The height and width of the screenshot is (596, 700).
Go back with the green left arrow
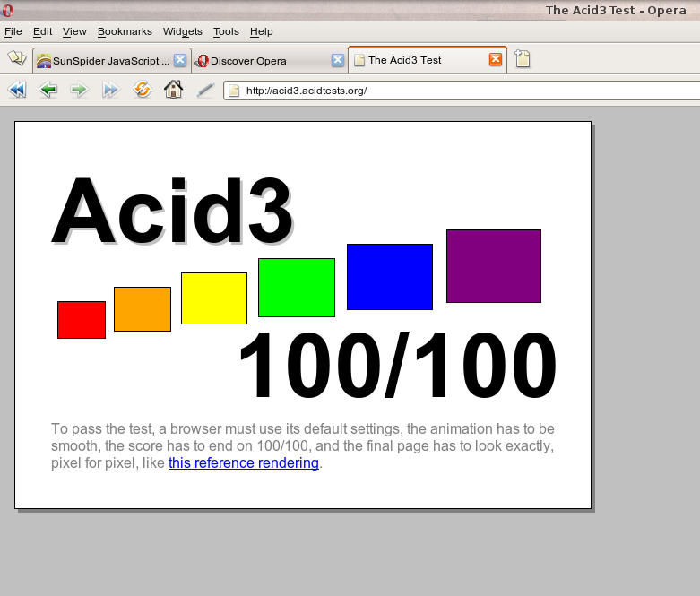click(48, 90)
